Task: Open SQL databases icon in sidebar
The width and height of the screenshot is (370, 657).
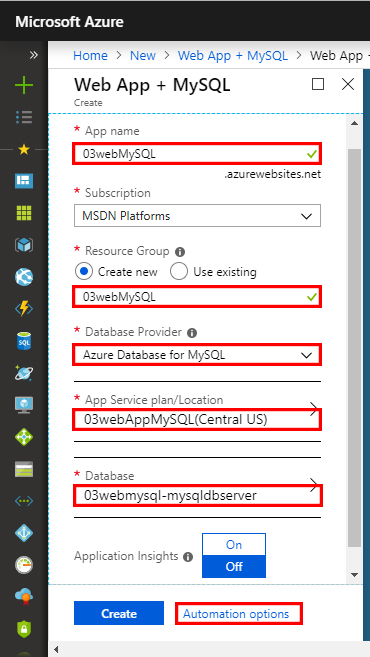Action: [24, 341]
